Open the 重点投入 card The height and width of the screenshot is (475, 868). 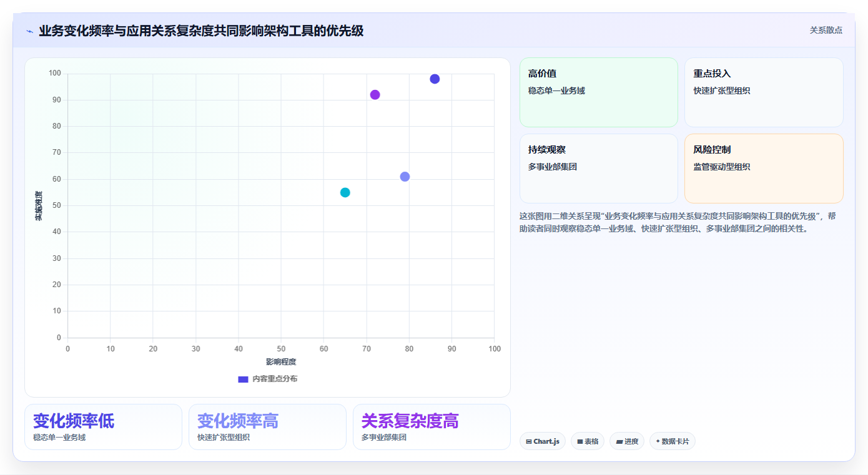[x=764, y=92]
